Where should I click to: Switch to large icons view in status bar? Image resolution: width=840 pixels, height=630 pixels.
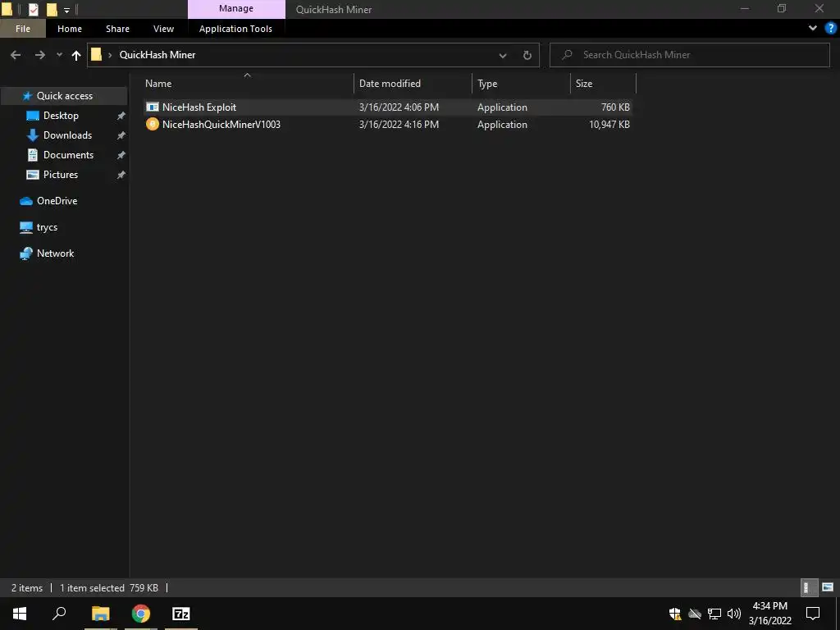point(828,587)
